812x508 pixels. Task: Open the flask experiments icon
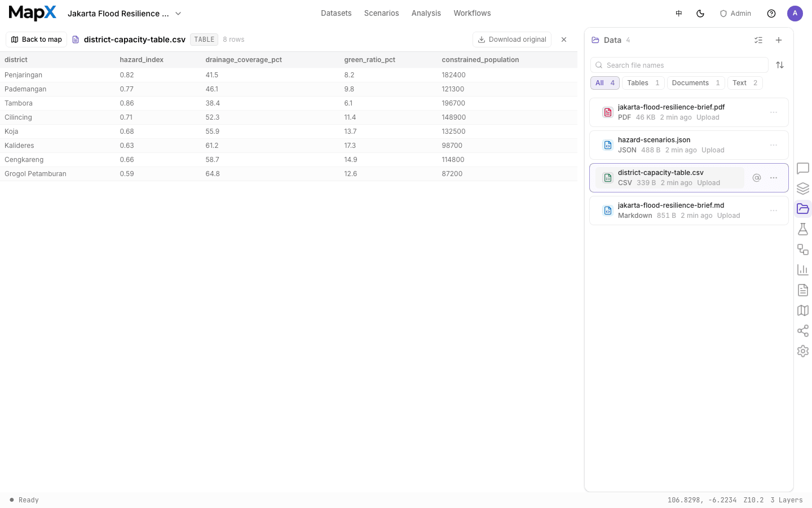803,229
